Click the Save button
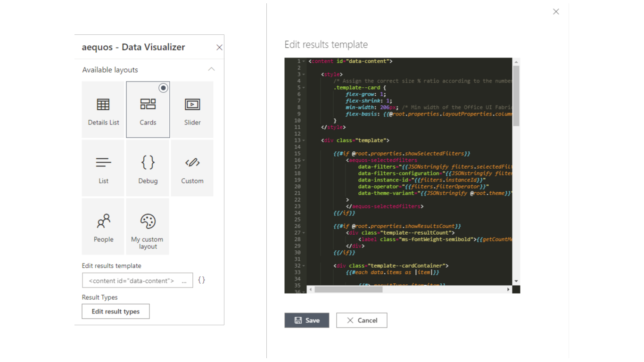Image resolution: width=644 pixels, height=362 pixels. pyautogui.click(x=307, y=320)
